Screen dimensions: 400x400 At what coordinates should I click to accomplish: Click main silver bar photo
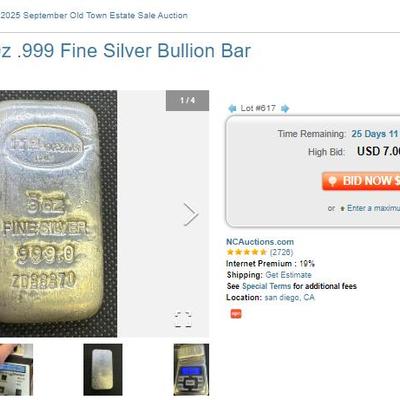pyautogui.click(x=58, y=213)
